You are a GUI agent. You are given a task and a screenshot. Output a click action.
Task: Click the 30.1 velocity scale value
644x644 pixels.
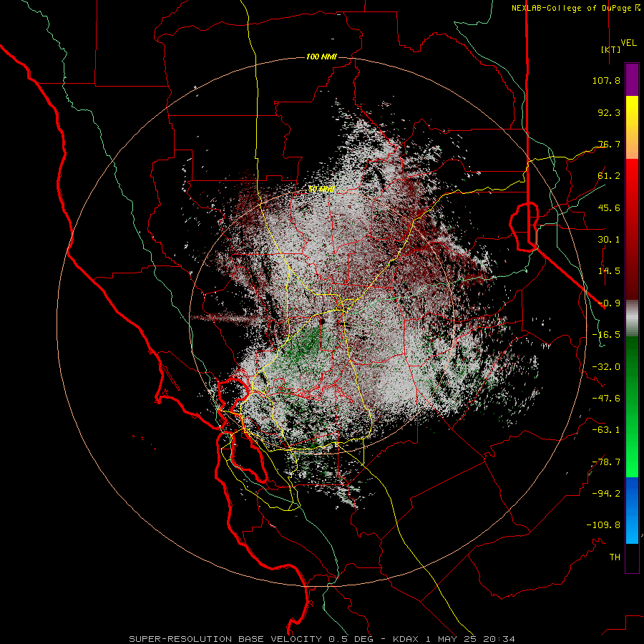609,240
